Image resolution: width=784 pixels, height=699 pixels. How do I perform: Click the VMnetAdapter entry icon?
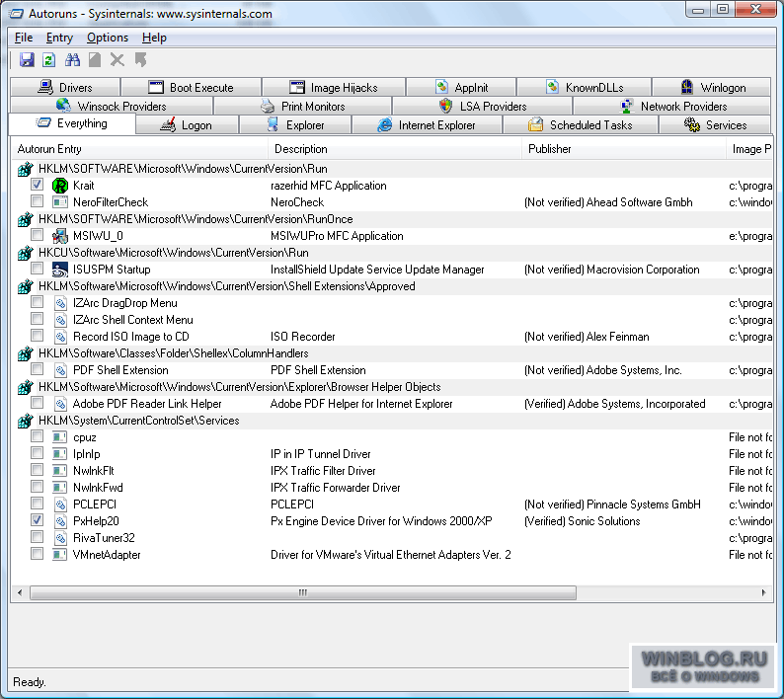[x=60, y=555]
